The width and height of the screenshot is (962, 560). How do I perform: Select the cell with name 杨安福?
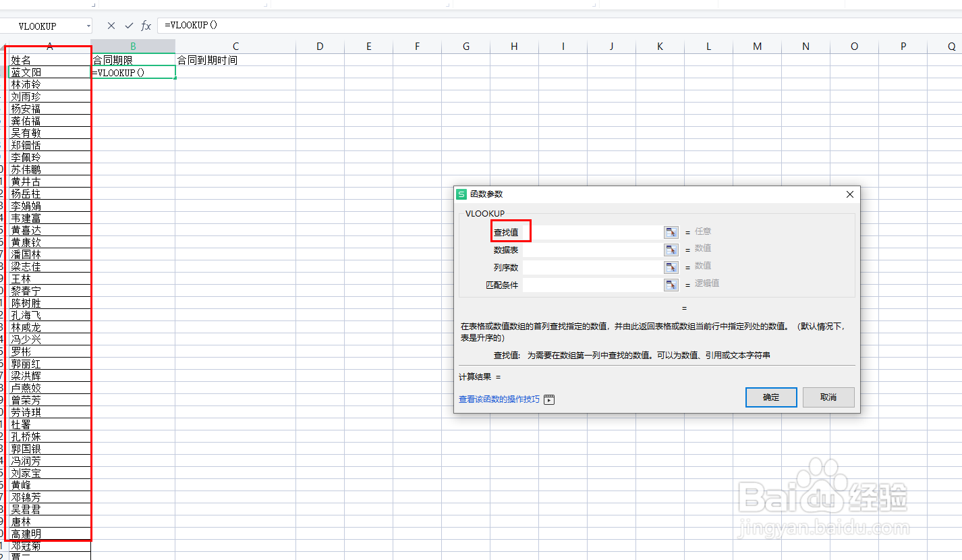tap(49, 109)
